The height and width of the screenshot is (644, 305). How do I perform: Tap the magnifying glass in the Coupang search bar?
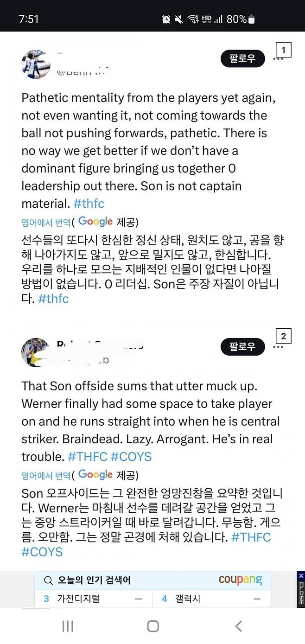(48, 580)
